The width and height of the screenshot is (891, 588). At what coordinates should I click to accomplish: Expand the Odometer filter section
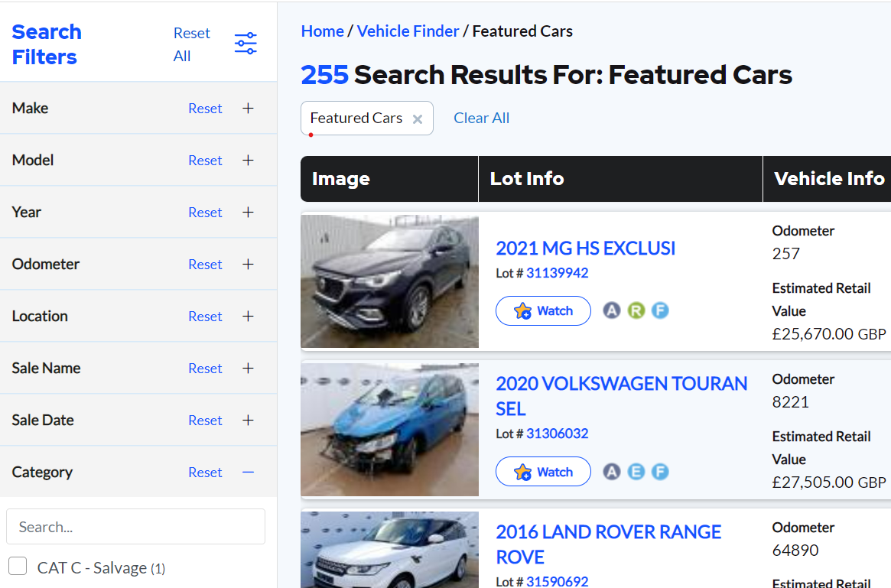pos(248,264)
